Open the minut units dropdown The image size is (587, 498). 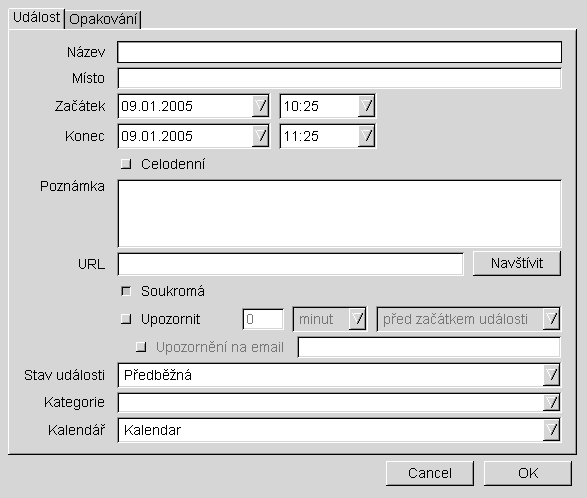click(357, 319)
